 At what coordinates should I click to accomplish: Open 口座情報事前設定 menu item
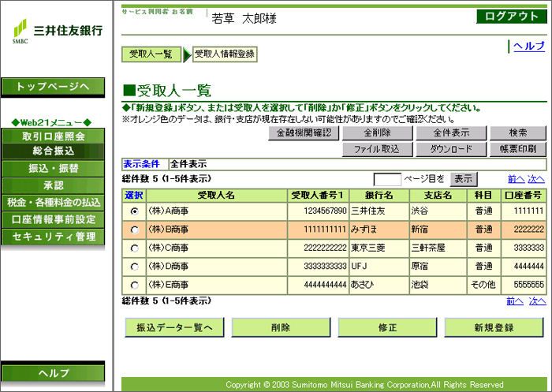[53, 219]
